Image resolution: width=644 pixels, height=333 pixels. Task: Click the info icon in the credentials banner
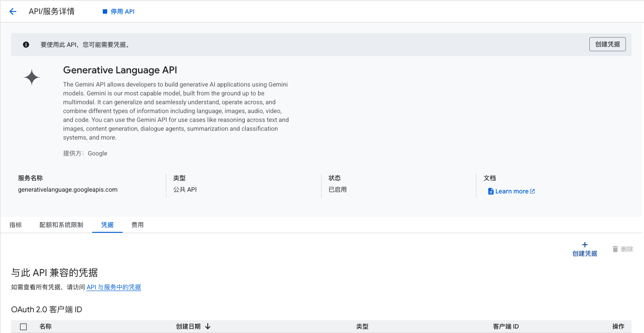(26, 45)
